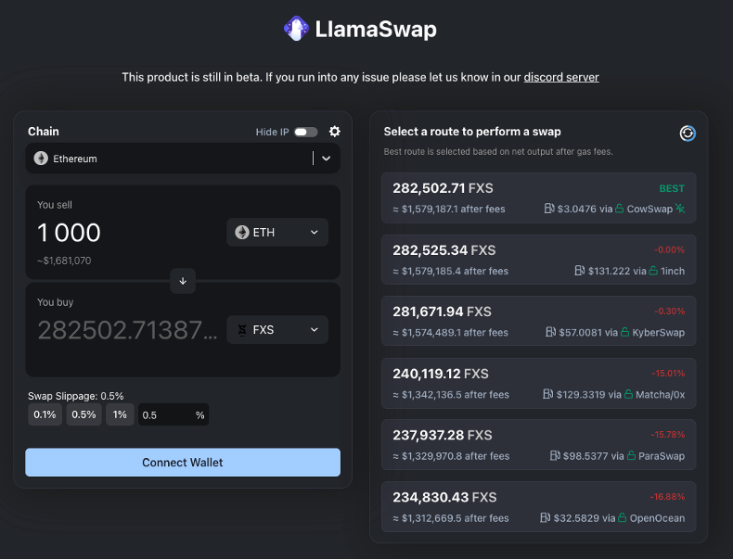Toggle the Hide IP switch

pyautogui.click(x=305, y=132)
